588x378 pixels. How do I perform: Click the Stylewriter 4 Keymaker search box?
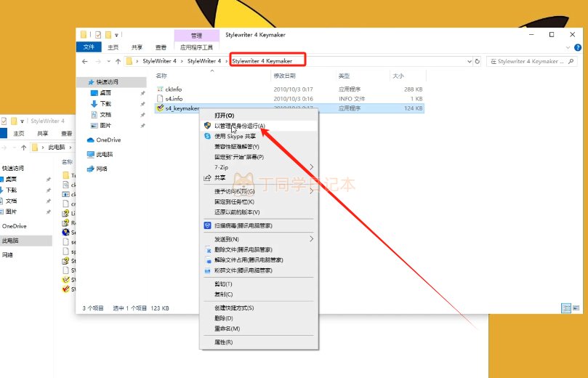[x=532, y=61]
